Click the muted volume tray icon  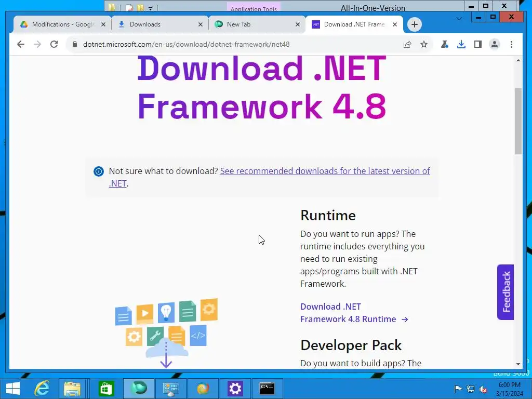click(x=483, y=389)
